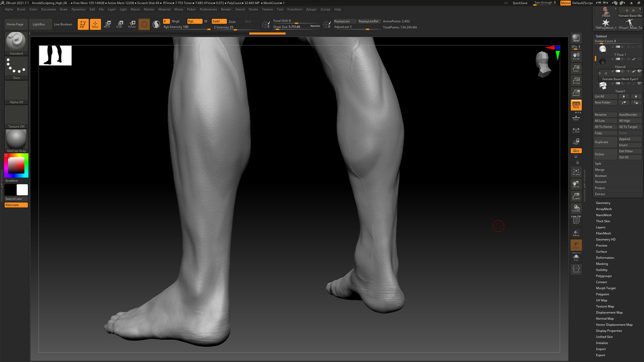Screen dimensions: 644x362
Task: Click the Duplicate subtool button
Action: (x=602, y=142)
